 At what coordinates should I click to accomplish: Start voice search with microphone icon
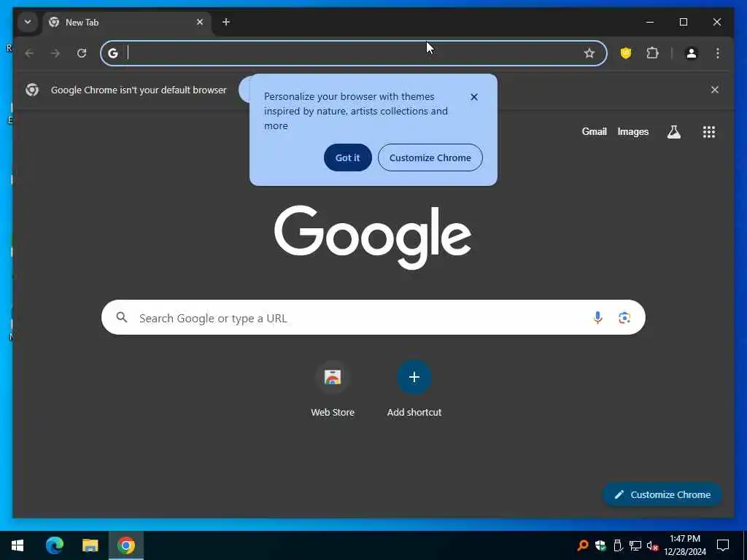click(x=598, y=318)
